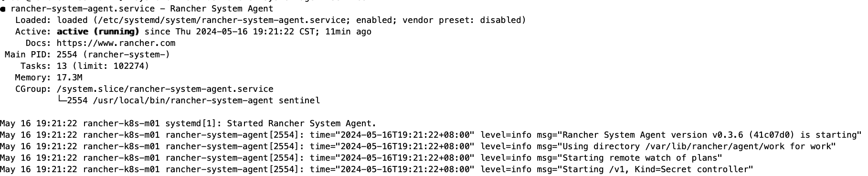The height and width of the screenshot is (176, 868).
Task: Click the 'Loaded:' label
Action: point(33,20)
